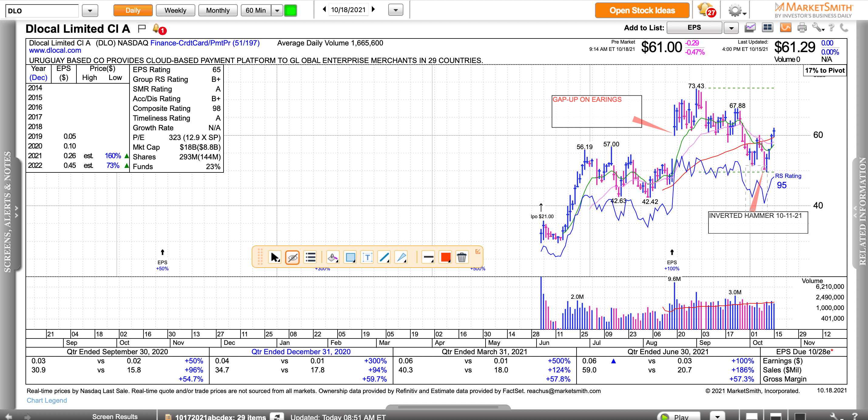The image size is (868, 420).
Task: Select the rectangle shape tool
Action: 350,258
